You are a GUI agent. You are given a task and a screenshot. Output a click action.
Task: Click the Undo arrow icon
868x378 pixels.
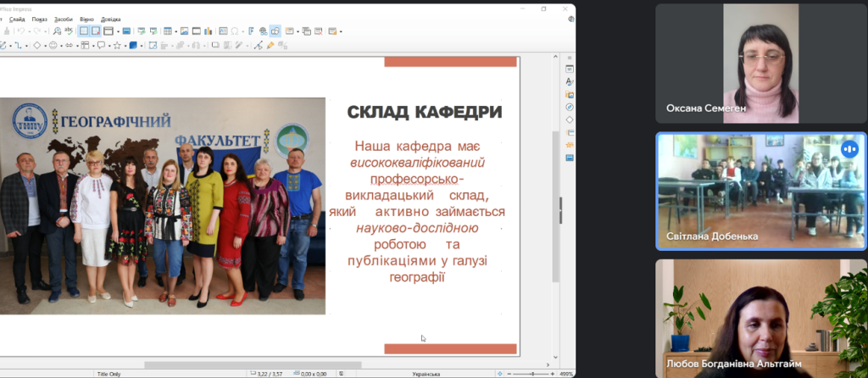tap(21, 31)
